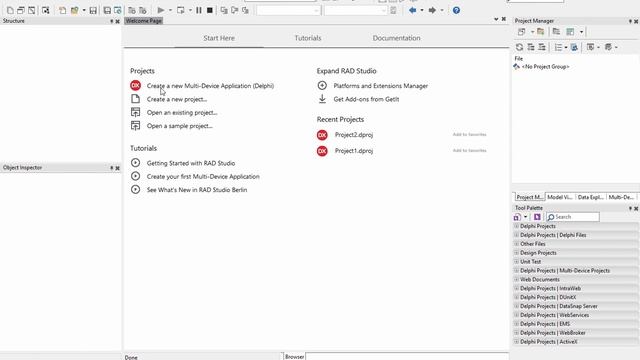The height and width of the screenshot is (360, 640).
Task: Click Get Add-ons from GetIt
Action: click(366, 99)
